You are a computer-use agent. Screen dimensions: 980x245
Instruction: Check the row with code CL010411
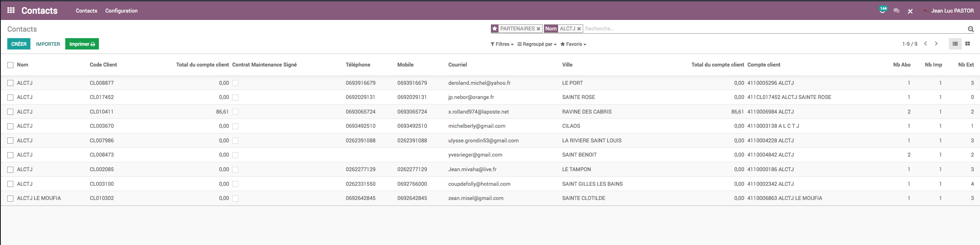[11, 112]
